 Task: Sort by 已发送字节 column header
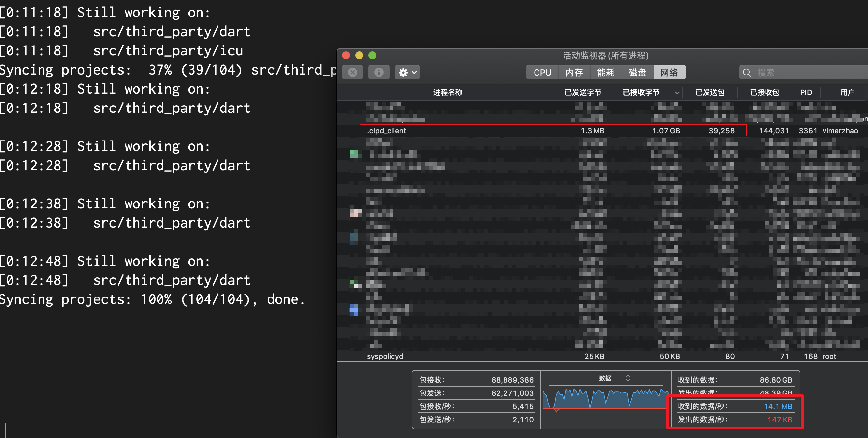click(x=583, y=92)
